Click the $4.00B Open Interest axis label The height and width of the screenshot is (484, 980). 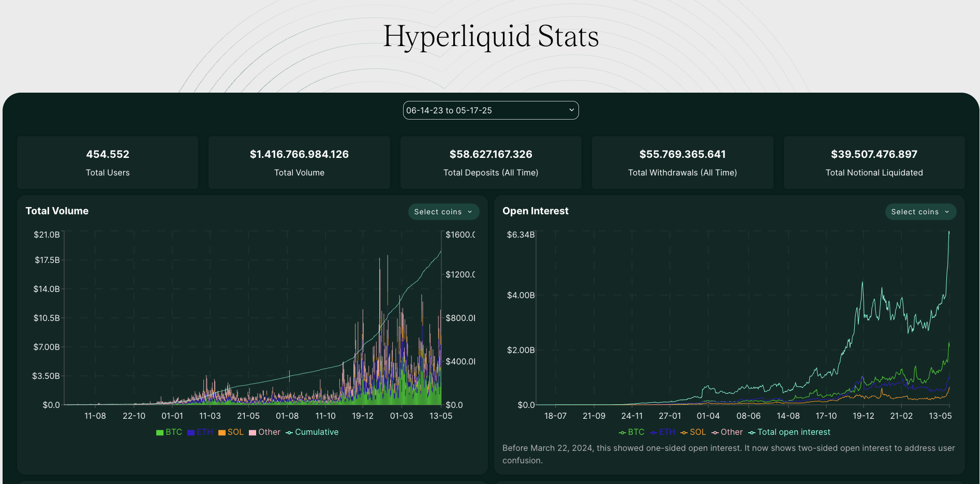(521, 296)
